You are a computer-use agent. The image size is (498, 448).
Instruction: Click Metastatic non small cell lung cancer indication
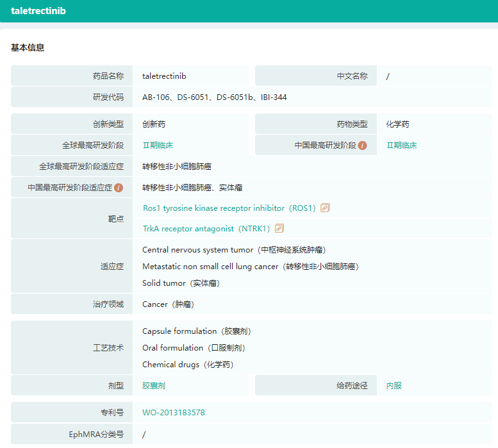pyautogui.click(x=250, y=267)
